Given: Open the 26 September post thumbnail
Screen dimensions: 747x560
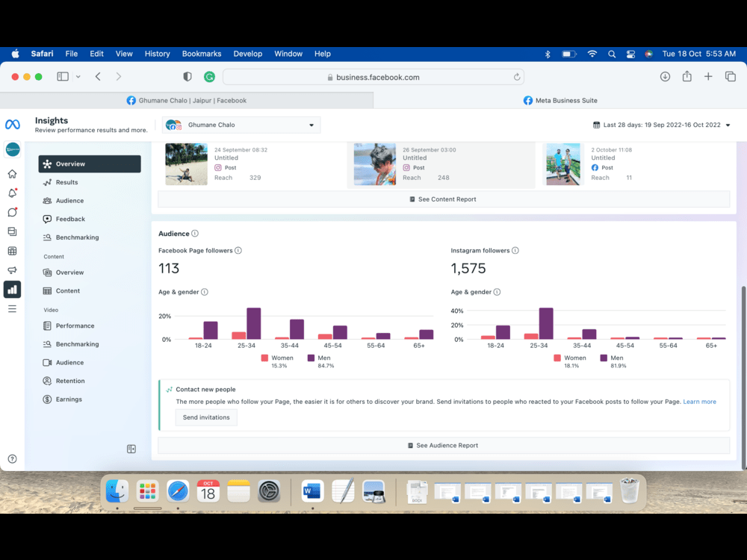Looking at the screenshot, I should point(375,164).
